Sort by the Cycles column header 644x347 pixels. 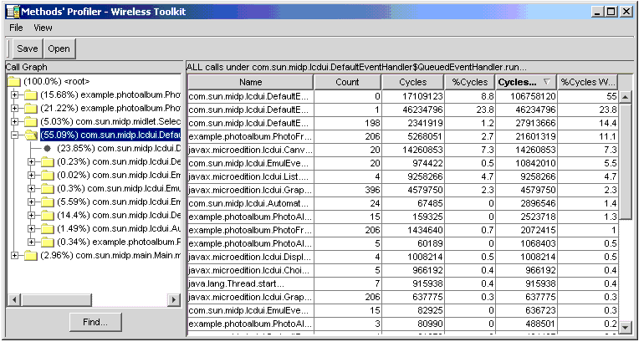pos(413,82)
